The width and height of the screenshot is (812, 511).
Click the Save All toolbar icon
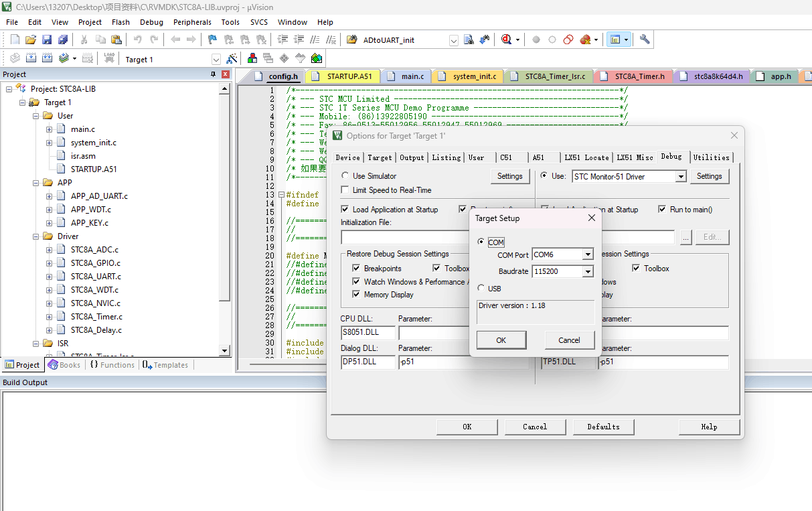62,40
